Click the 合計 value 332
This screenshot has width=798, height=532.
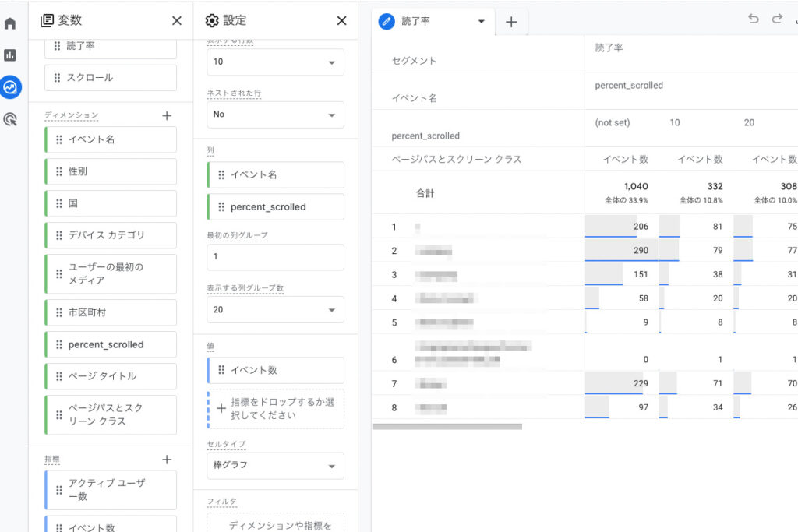click(x=715, y=187)
